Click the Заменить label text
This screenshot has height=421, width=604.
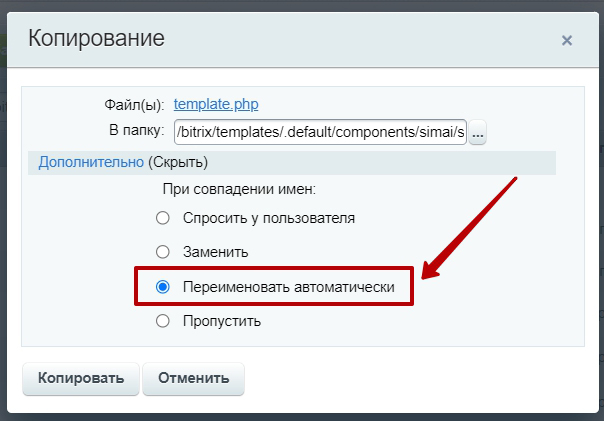coord(215,252)
